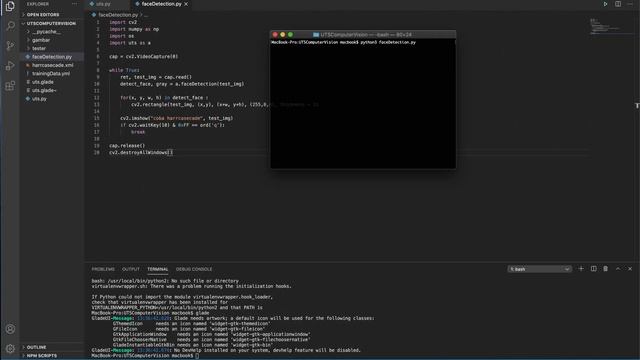Open faceDetection.py in the file explorer
This screenshot has height=360, width=640.
tap(52, 57)
